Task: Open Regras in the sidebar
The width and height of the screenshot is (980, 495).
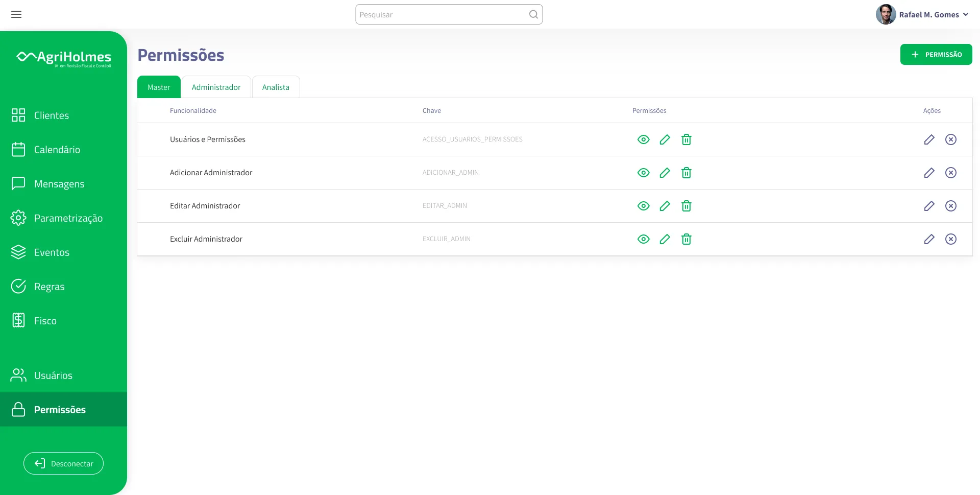Action: pos(63,287)
